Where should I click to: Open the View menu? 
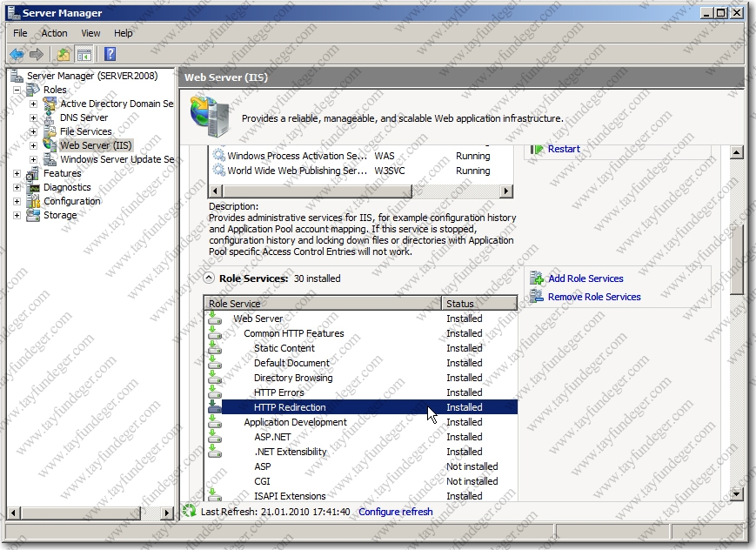point(90,33)
